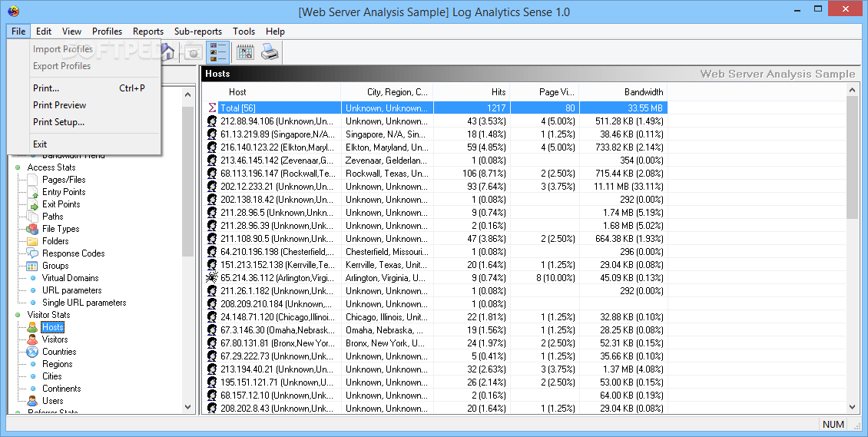
Task: Click the user icon for host 24.148.71.120
Action: click(211, 317)
